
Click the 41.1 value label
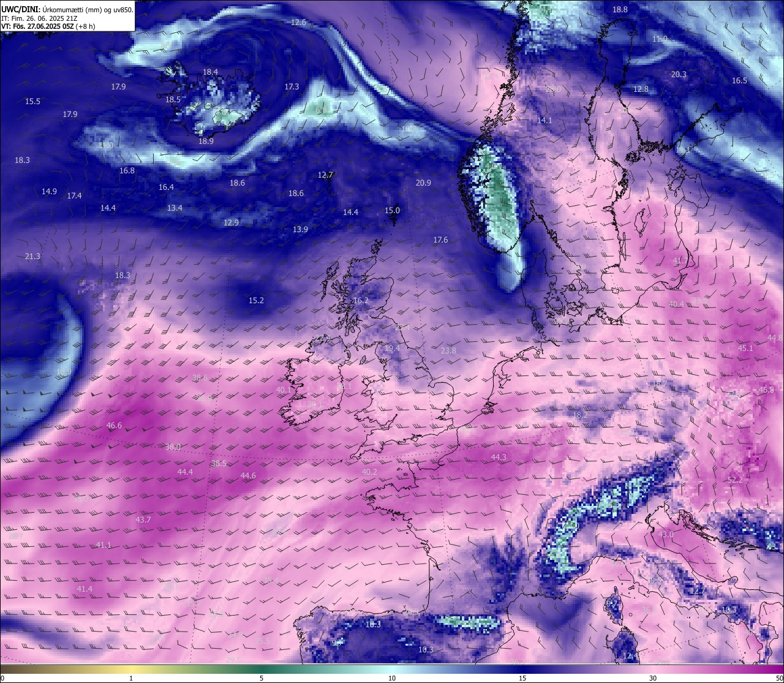[x=104, y=545]
